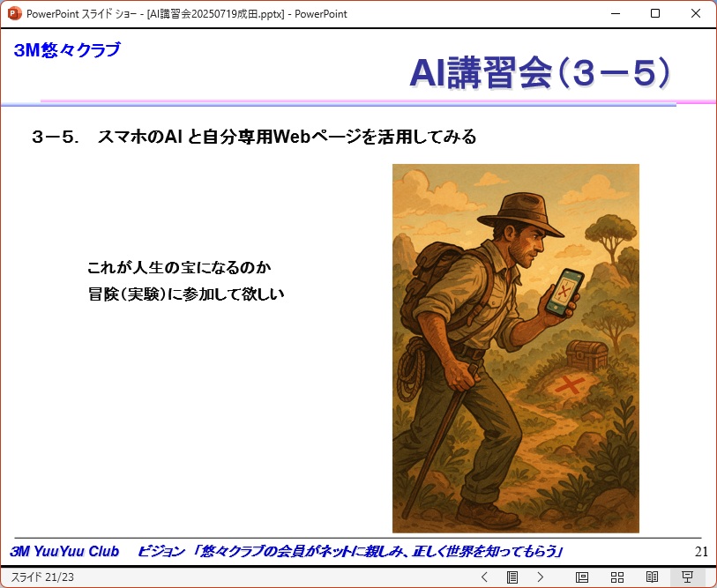Click the PowerPoint app icon in title bar
This screenshot has height=588, width=717.
pyautogui.click(x=14, y=14)
